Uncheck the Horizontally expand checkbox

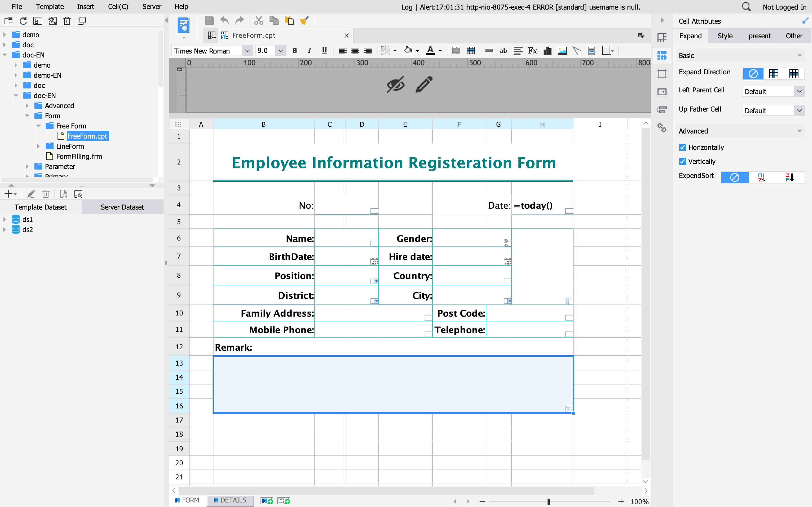683,147
